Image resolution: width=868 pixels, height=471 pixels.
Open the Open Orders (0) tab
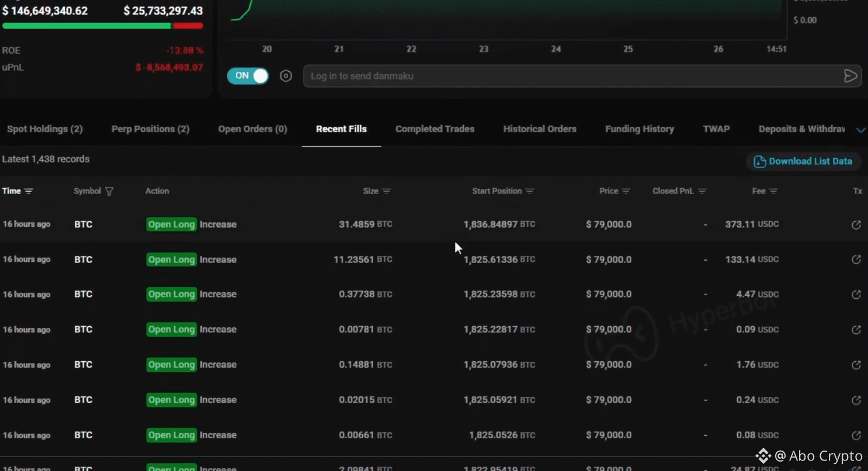pyautogui.click(x=253, y=129)
